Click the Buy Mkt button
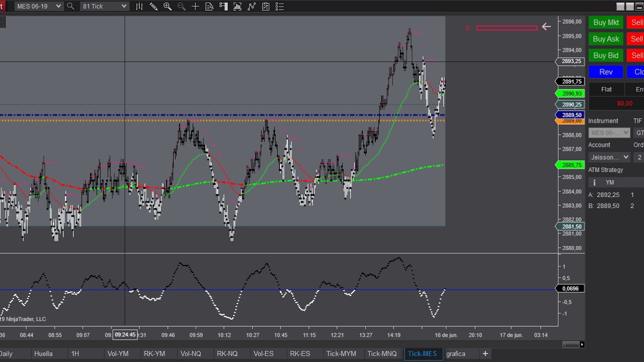 point(606,23)
